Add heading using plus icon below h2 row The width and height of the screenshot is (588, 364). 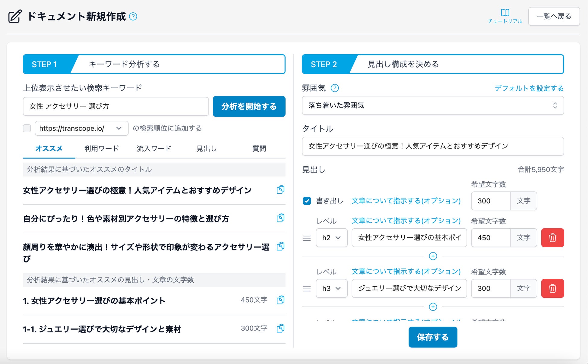click(x=433, y=256)
